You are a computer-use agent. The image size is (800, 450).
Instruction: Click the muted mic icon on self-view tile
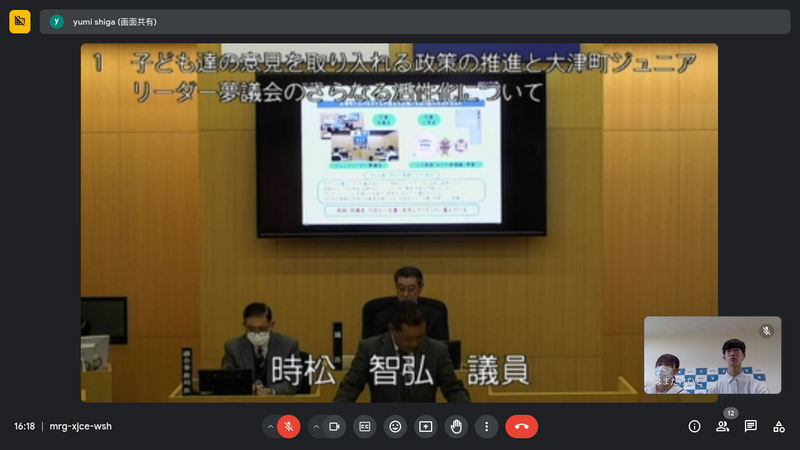click(x=767, y=330)
